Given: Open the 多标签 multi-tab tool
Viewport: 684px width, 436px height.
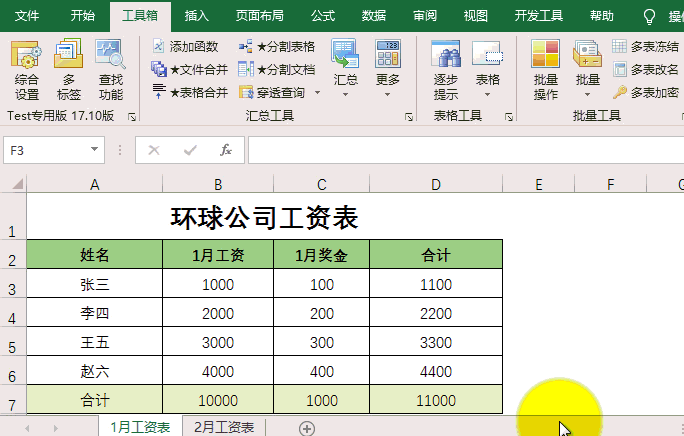Looking at the screenshot, I should pyautogui.click(x=69, y=70).
